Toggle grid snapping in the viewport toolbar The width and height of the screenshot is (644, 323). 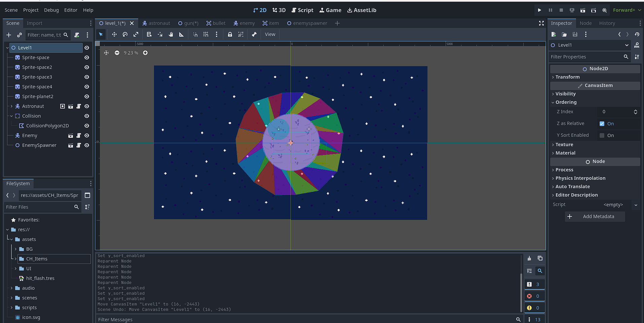[x=205, y=34]
